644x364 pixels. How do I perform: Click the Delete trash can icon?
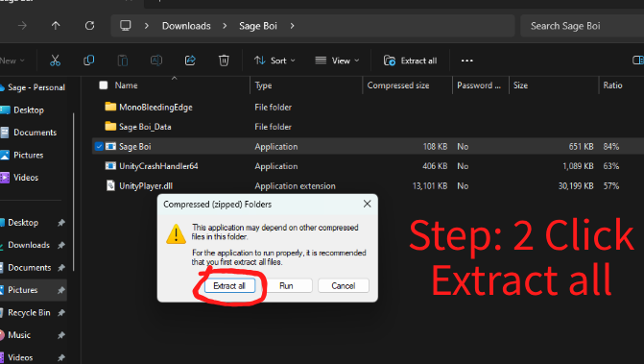click(224, 61)
